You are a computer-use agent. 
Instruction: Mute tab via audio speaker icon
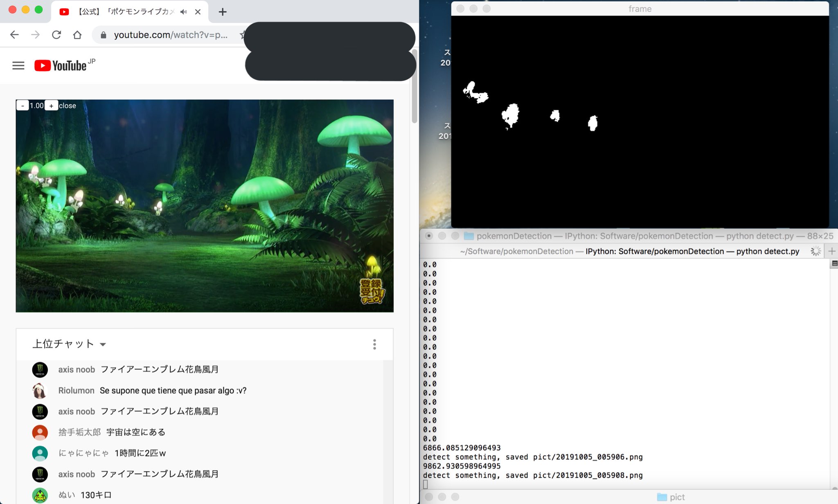click(x=183, y=12)
